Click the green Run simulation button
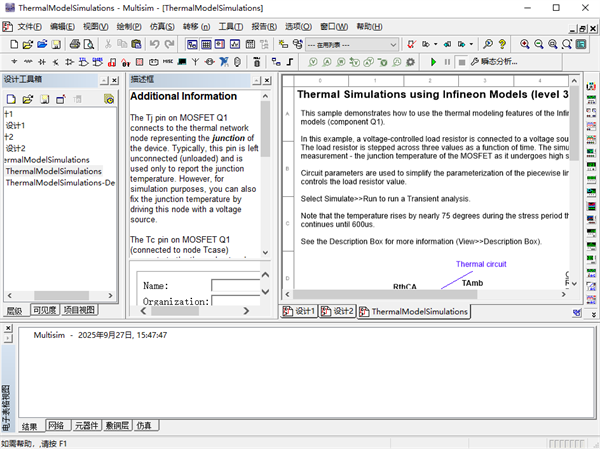Screen dimensions: 600x449 (x=433, y=62)
